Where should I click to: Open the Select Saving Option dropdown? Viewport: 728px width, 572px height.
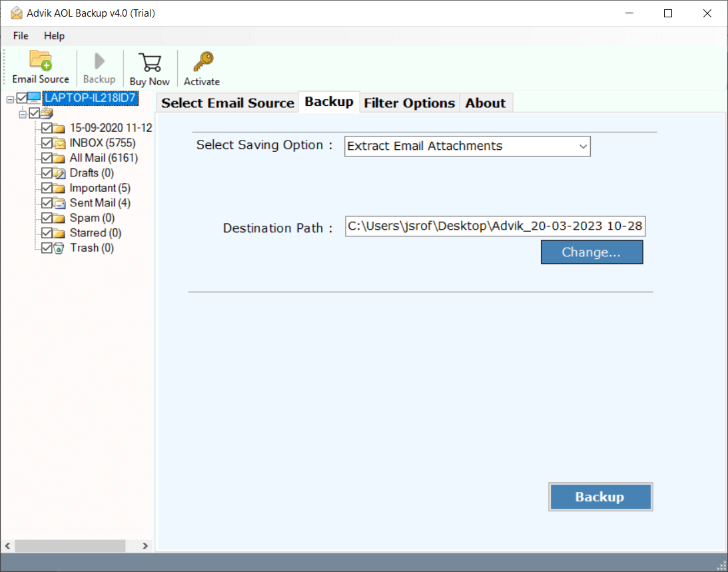467,146
